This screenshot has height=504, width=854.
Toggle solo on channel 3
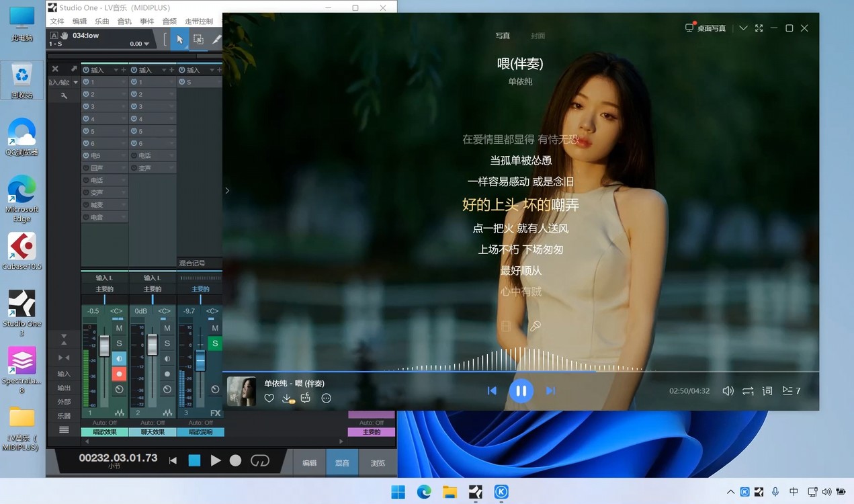pos(214,343)
